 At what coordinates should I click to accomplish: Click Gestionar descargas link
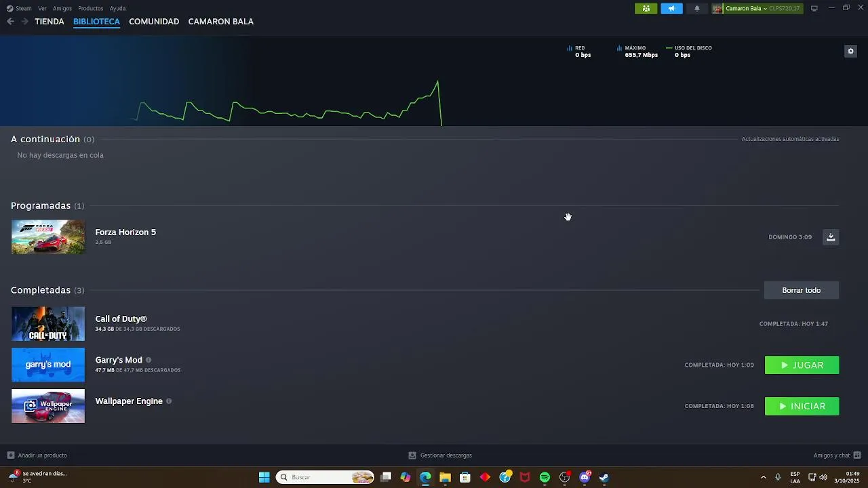pos(446,455)
